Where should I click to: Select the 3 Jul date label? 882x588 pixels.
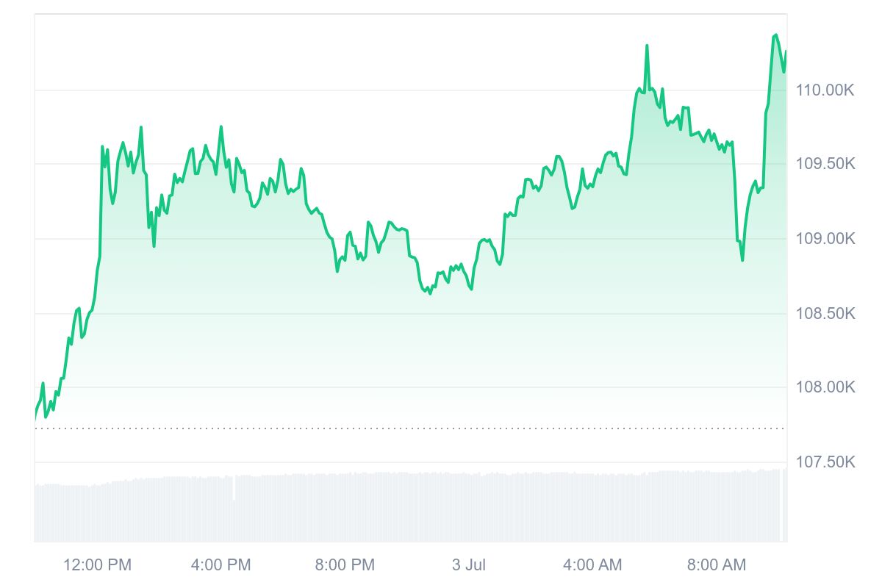pos(469,564)
